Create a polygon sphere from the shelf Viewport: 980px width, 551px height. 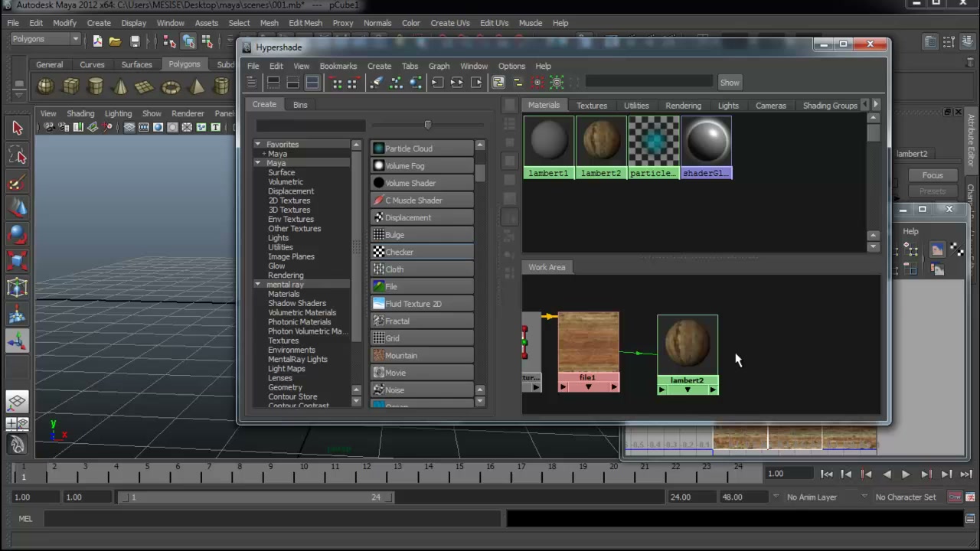[46, 86]
